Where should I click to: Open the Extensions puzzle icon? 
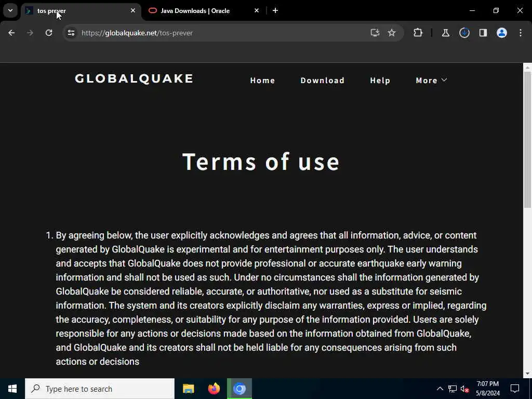[418, 33]
